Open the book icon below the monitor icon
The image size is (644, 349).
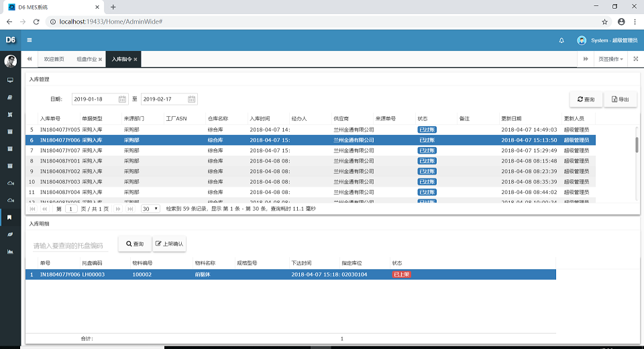pos(10,97)
